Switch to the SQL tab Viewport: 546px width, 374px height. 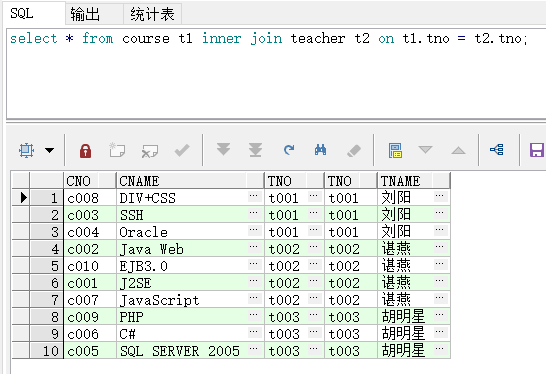[34, 14]
